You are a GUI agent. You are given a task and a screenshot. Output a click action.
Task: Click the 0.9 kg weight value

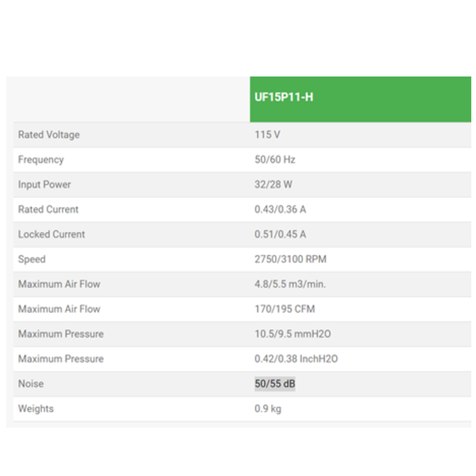coord(268,409)
